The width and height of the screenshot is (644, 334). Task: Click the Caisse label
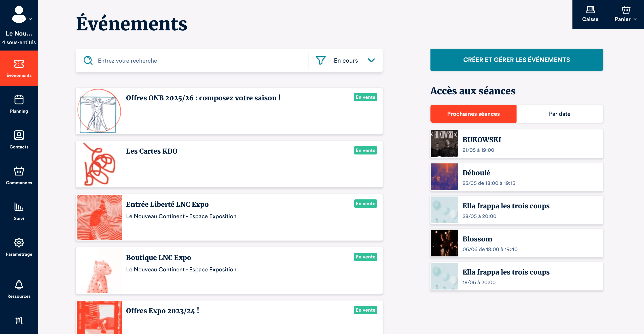(590, 19)
